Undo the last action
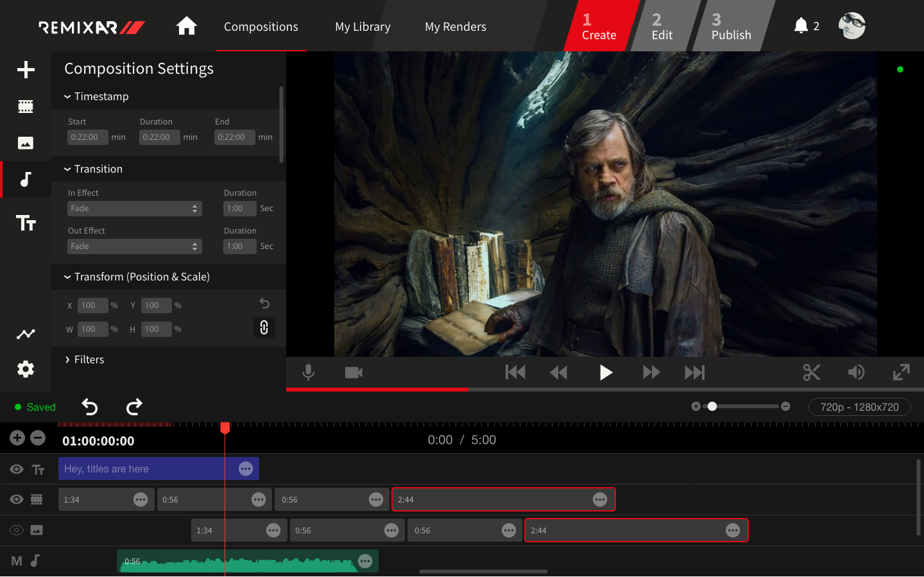Viewport: 924px width, 577px height. pos(90,407)
